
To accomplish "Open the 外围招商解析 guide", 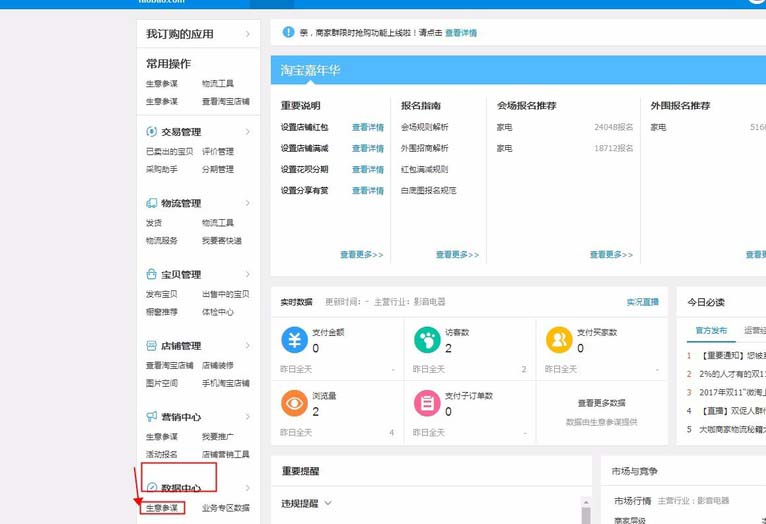I will (x=425, y=148).
